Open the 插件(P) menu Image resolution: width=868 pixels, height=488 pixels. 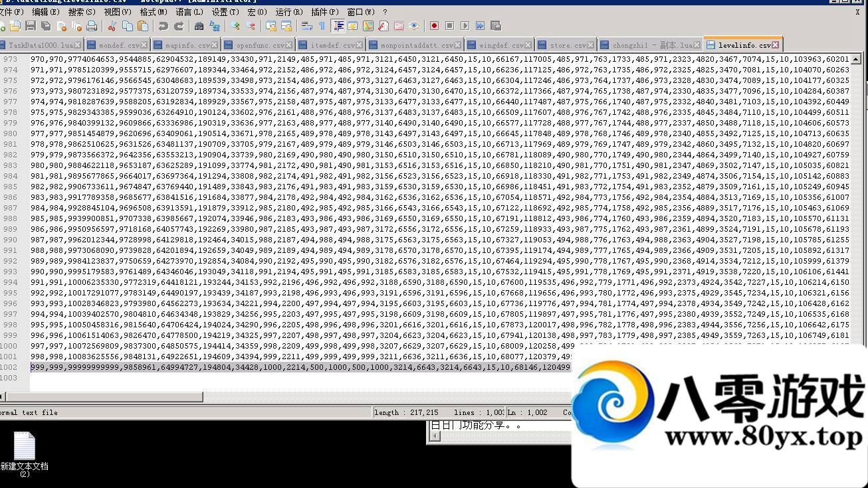tap(325, 12)
